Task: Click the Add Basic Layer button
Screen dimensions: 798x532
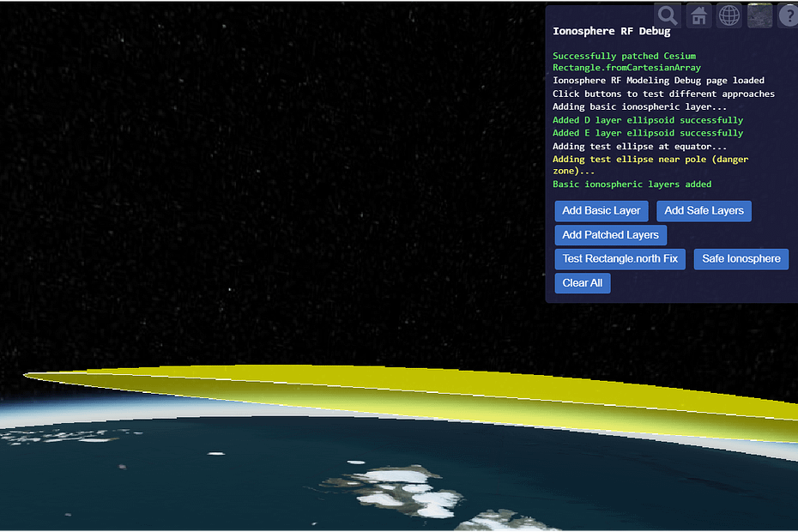Action: tap(602, 211)
